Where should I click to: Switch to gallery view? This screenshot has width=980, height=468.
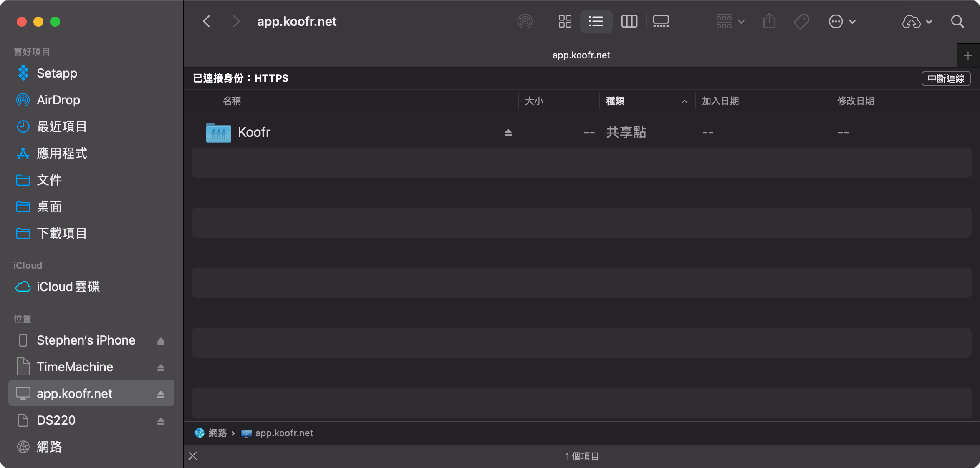pos(661,21)
